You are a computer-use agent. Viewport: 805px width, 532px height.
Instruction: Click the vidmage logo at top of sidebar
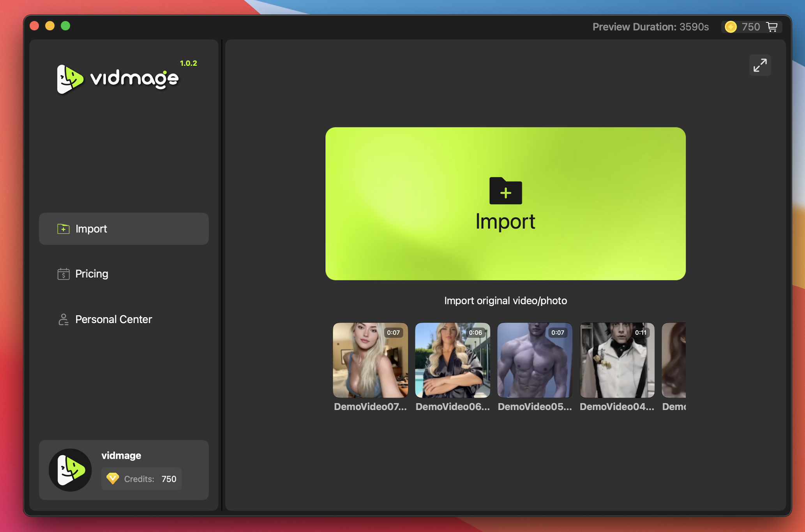118,79
